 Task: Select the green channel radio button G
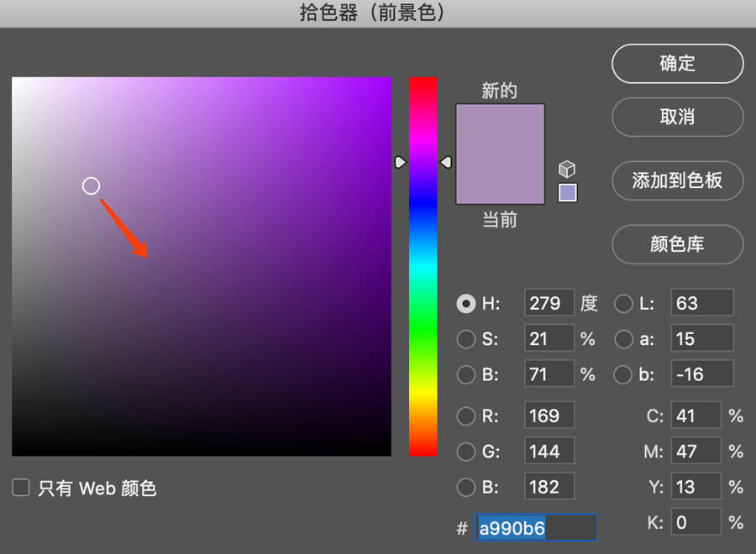(467, 452)
